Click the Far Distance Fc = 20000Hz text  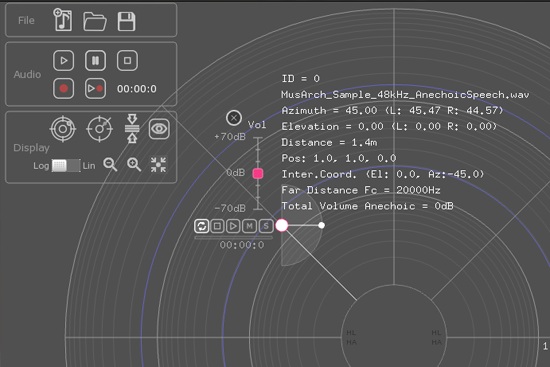point(361,190)
